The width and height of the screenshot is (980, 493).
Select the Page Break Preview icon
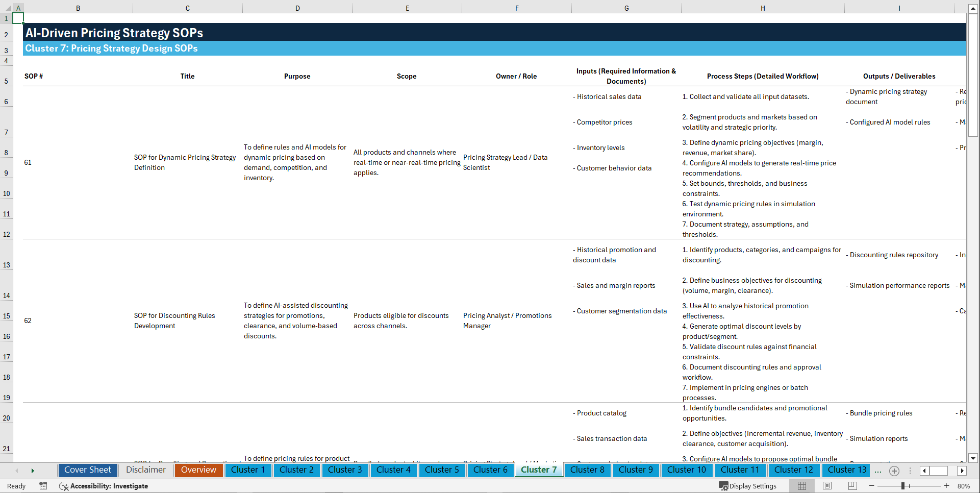[852, 486]
